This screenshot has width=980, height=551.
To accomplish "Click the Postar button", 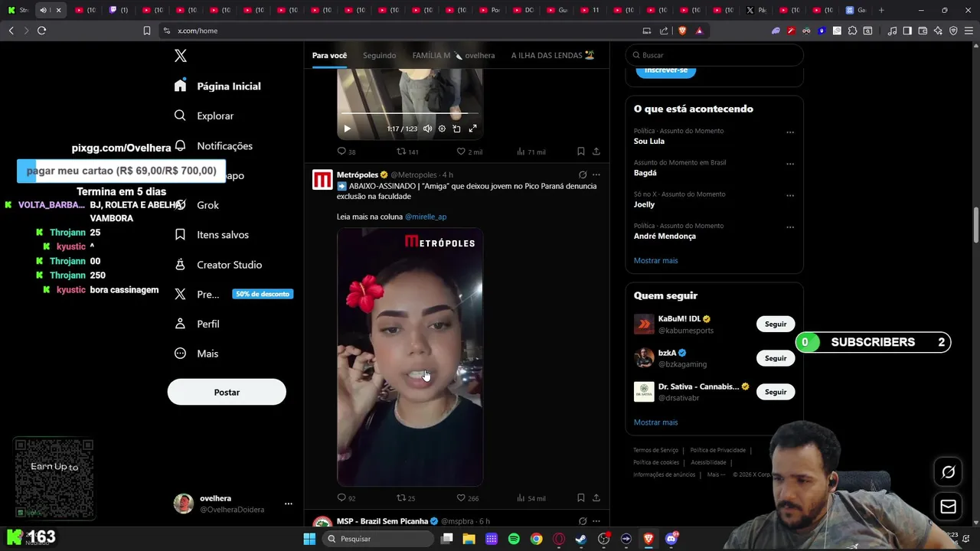I will click(x=227, y=392).
